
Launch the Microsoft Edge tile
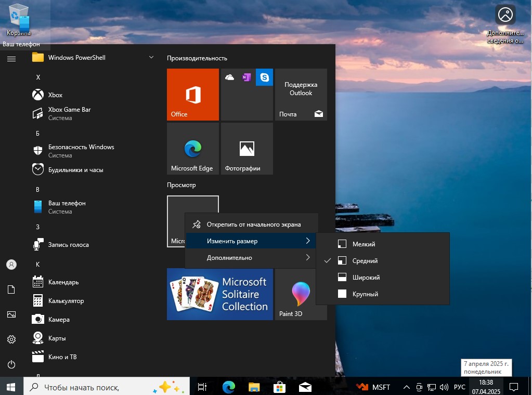pyautogui.click(x=193, y=149)
